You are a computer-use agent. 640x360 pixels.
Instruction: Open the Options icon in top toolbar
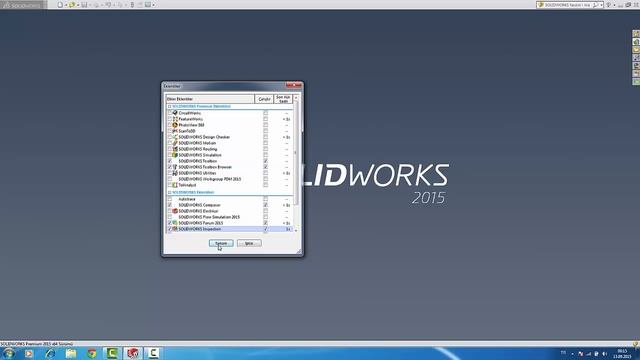point(148,5)
